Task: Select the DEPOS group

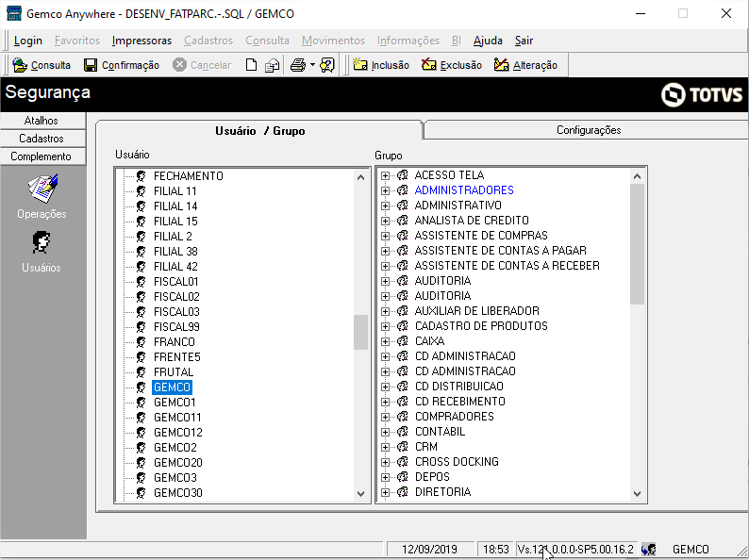Action: [x=432, y=477]
